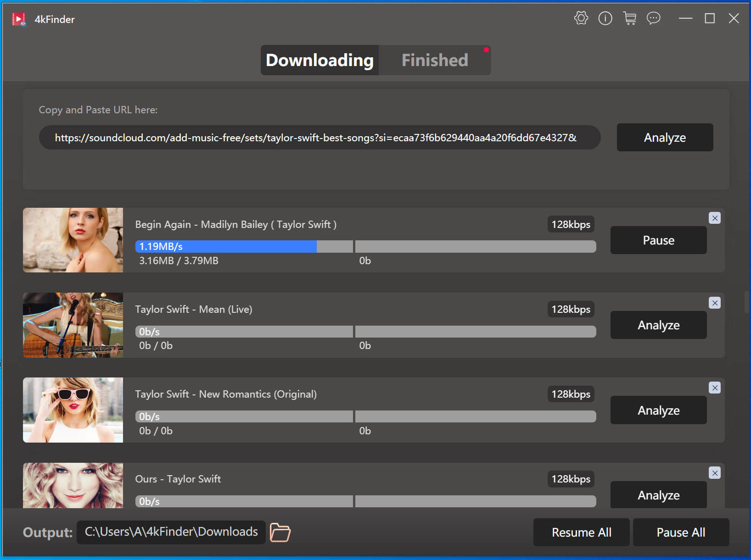The image size is (751, 560).
Task: Switch to the Finished tab
Action: (434, 60)
